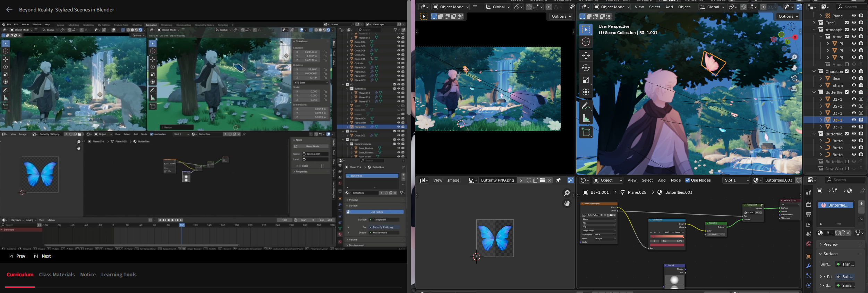868x293 pixels.
Task: Open the Modifiers wrench tab
Action: point(809,266)
